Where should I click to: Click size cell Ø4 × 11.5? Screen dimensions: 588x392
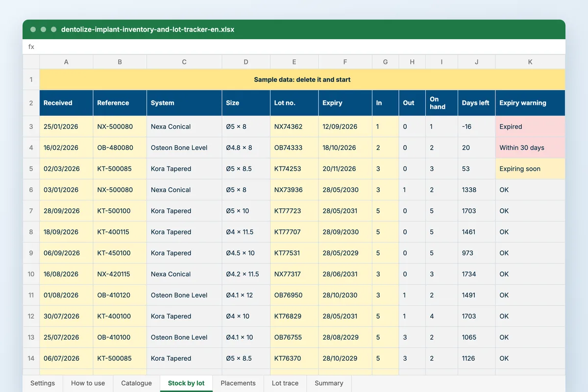click(246, 232)
